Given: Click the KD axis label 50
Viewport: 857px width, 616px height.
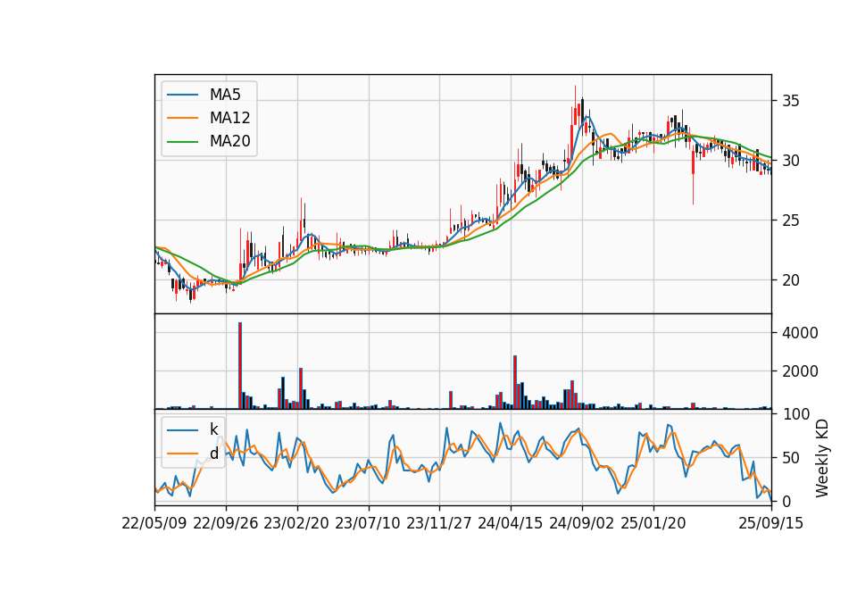Looking at the screenshot, I should click(791, 458).
